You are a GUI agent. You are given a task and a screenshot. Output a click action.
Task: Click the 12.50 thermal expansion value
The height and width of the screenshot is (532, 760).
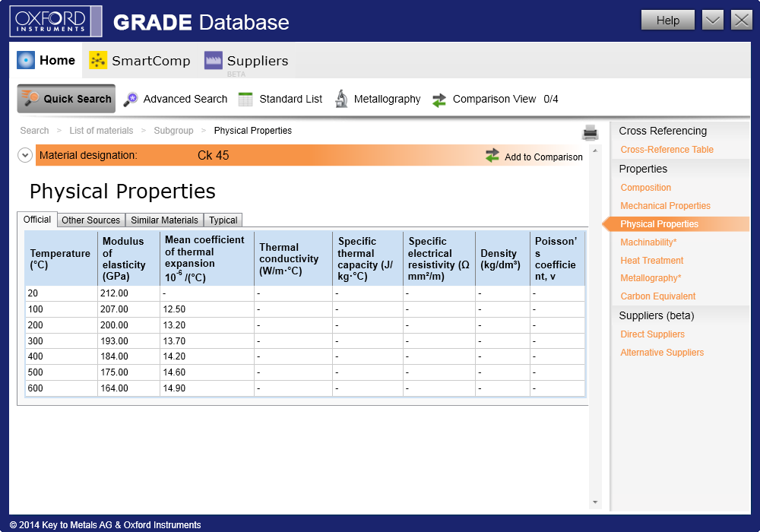174,309
